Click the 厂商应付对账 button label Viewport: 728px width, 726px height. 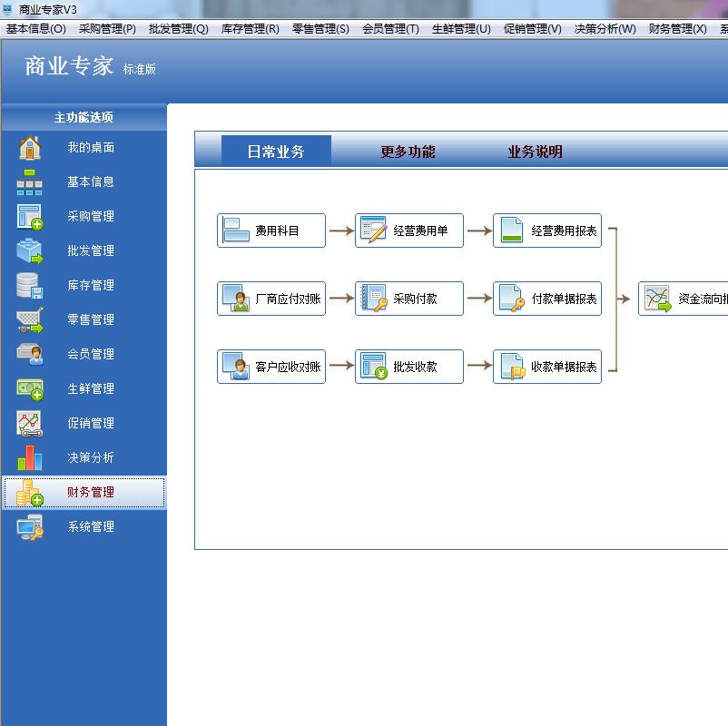pyautogui.click(x=288, y=299)
